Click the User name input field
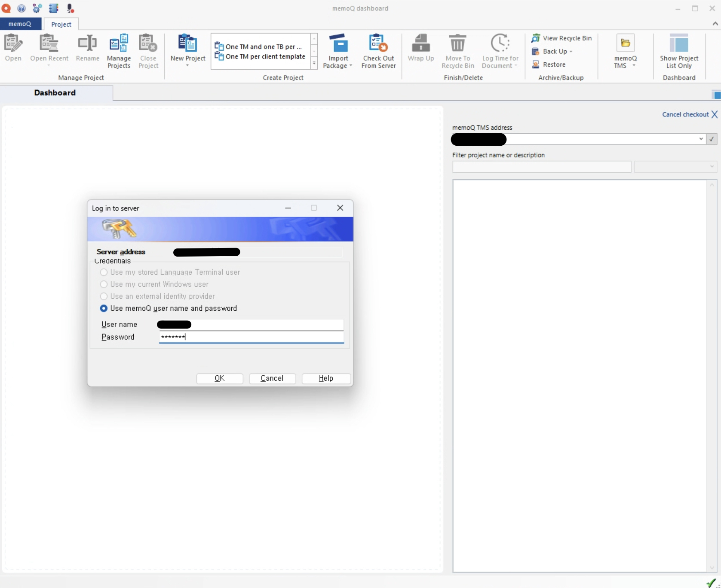The image size is (721, 588). [251, 325]
